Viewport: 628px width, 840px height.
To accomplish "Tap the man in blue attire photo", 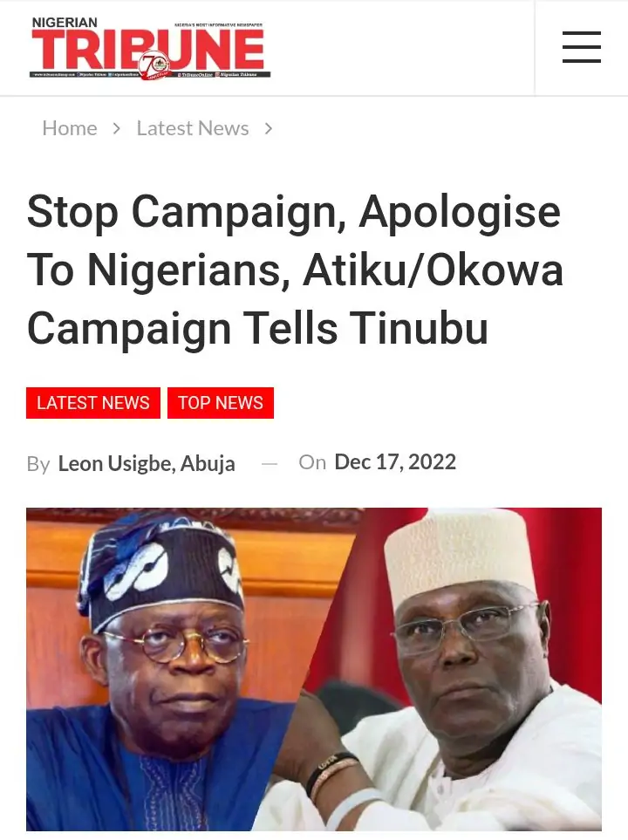I will click(x=160, y=670).
